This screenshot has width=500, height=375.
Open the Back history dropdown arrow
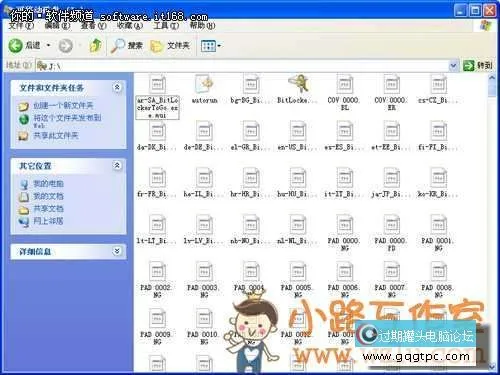coord(49,45)
